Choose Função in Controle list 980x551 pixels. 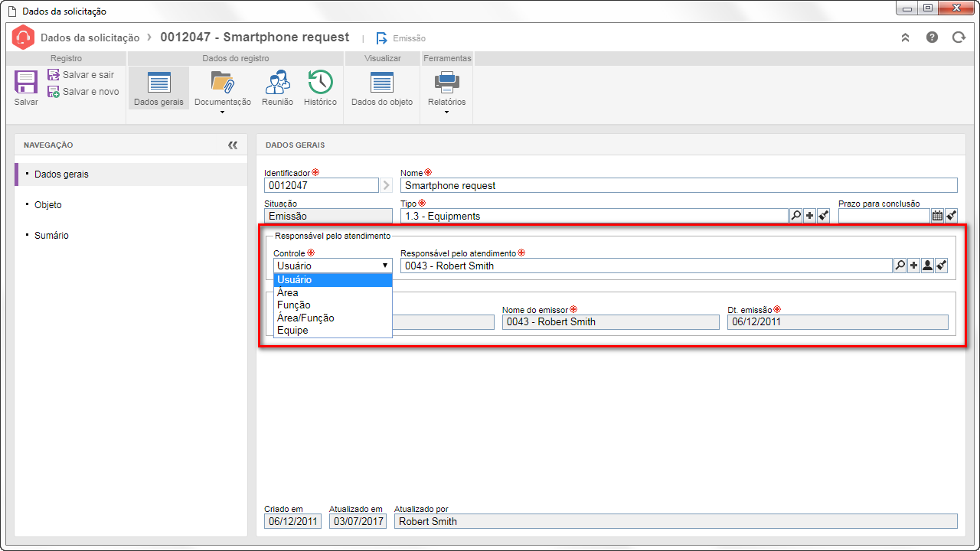click(x=333, y=305)
